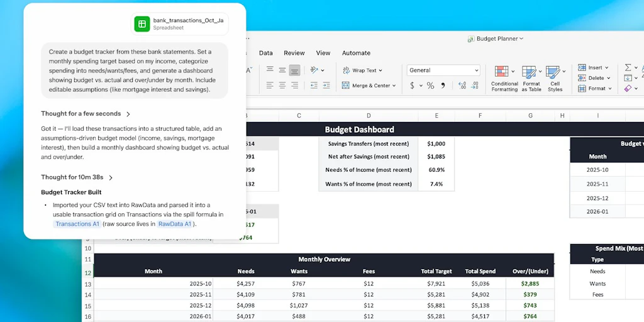Apply the comma style
This screenshot has width=644, height=322.
[x=443, y=86]
